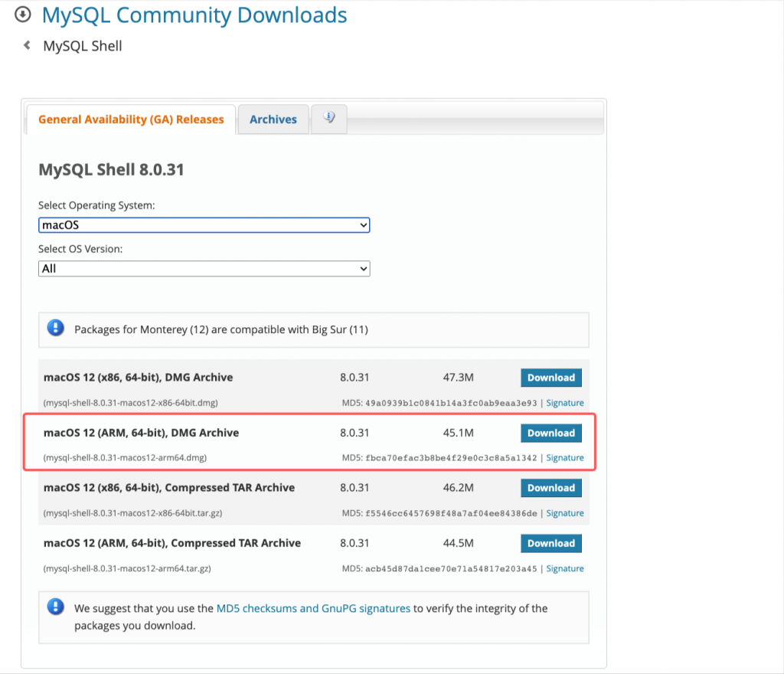
Task: Click macOS 12 (x86, 64-bit), Compressed TAR title
Action: tap(169, 488)
